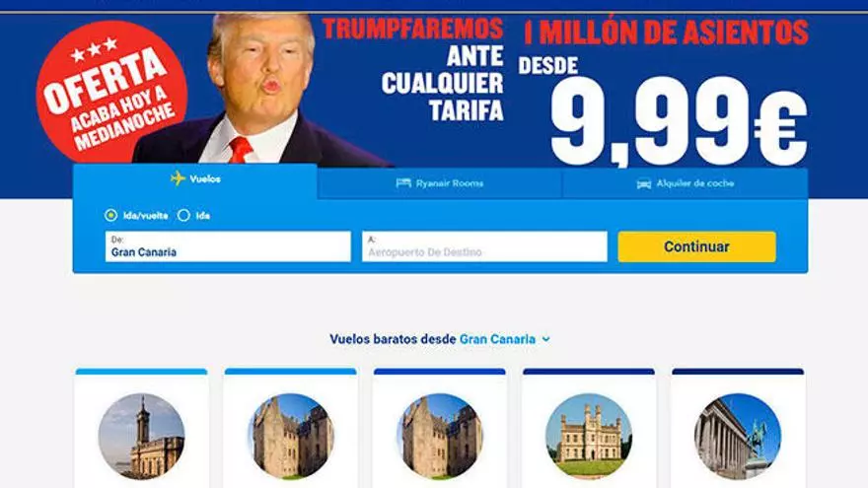Click the car icon for Alquiler de coche
This screenshot has width=868, height=488.
[644, 183]
